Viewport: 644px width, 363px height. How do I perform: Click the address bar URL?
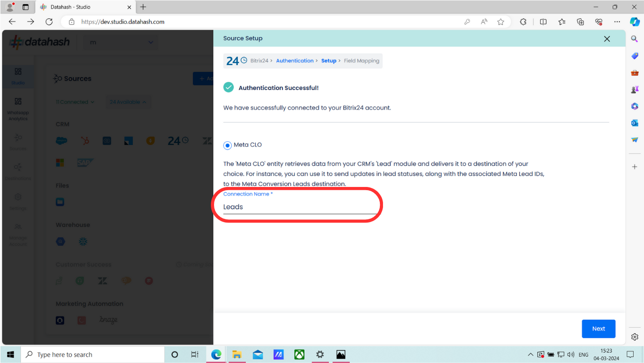coord(123,21)
